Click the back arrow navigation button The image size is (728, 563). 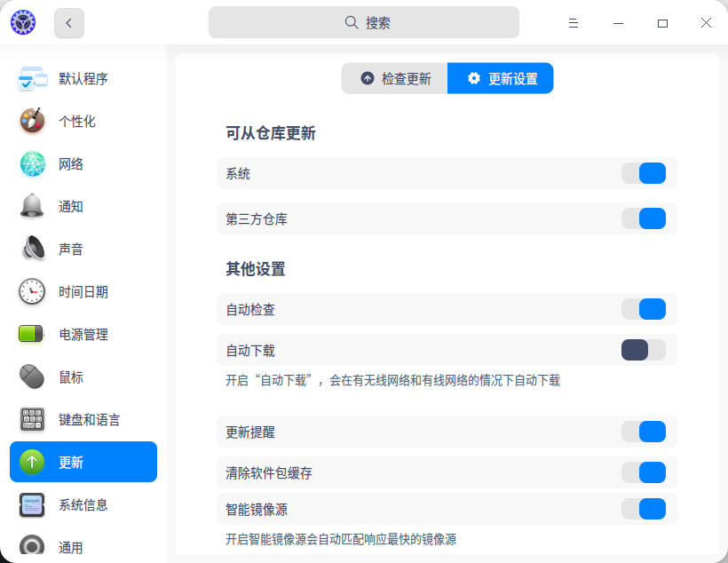[68, 22]
